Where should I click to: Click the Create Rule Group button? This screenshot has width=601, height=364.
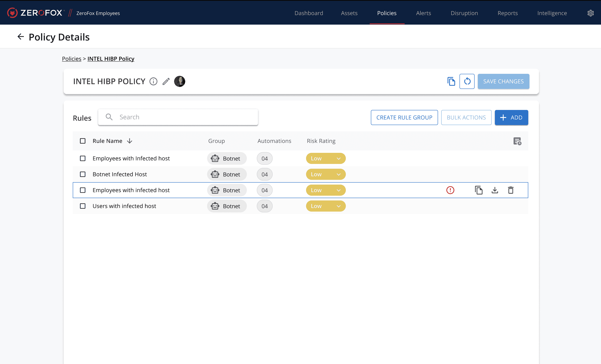pos(404,117)
